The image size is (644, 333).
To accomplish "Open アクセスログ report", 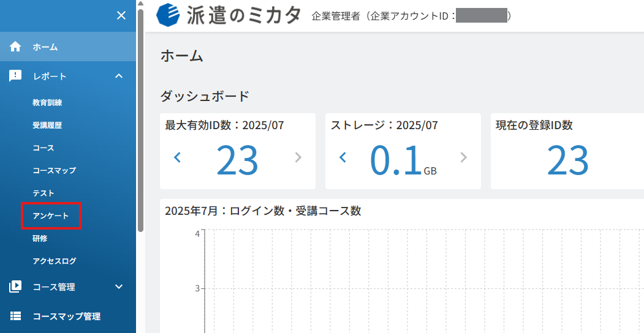I will coord(54,261).
